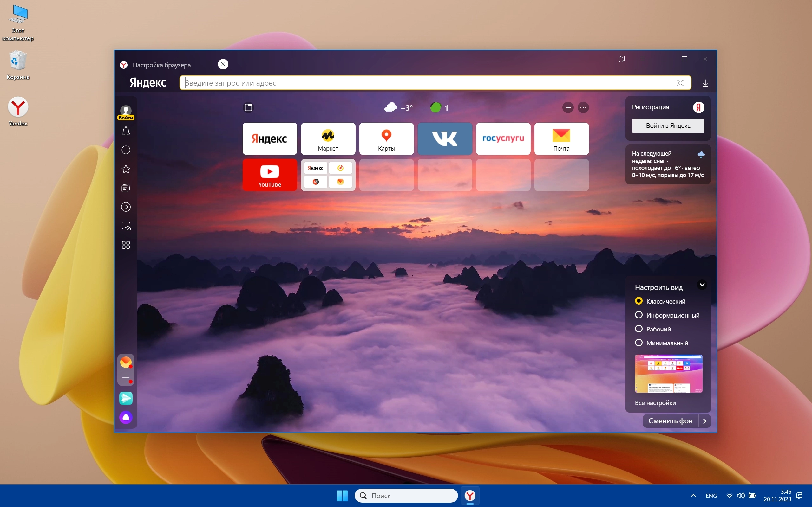
Task: Open the sidebar apps grid icon
Action: [126, 245]
